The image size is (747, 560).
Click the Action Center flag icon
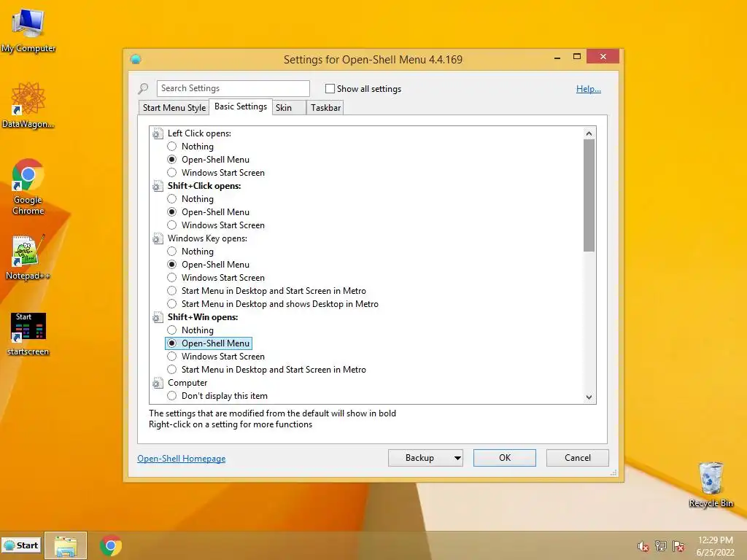pyautogui.click(x=678, y=546)
